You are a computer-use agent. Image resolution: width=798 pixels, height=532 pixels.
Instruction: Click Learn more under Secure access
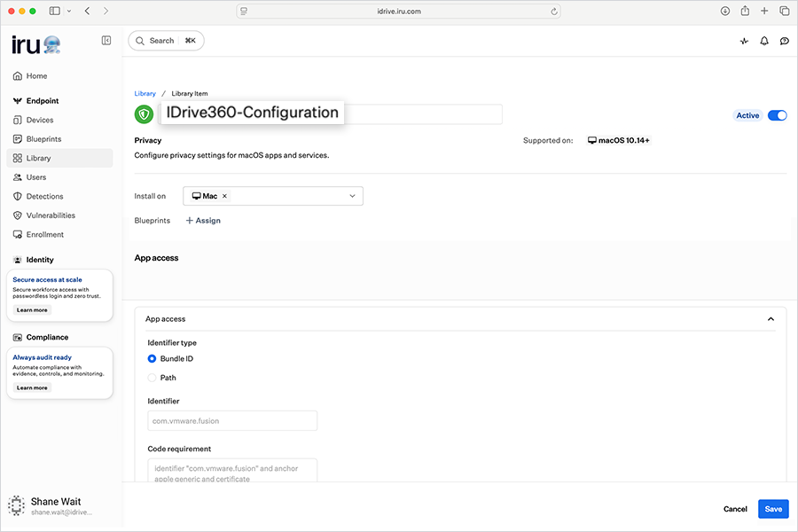pos(32,310)
